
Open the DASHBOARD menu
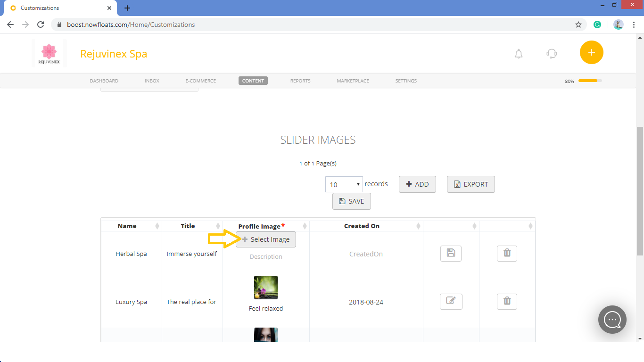tap(104, 81)
